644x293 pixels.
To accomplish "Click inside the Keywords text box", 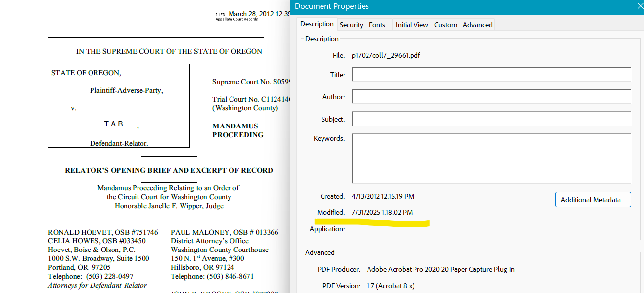I will pyautogui.click(x=491, y=158).
